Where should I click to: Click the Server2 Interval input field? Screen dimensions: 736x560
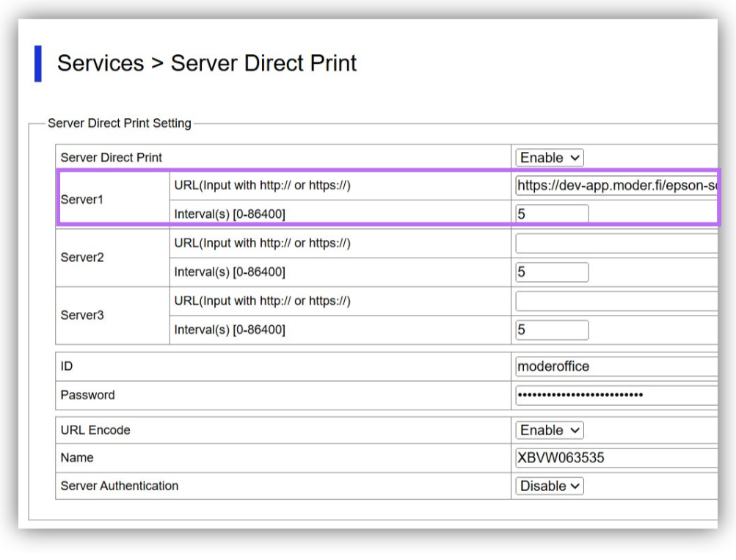(x=552, y=272)
